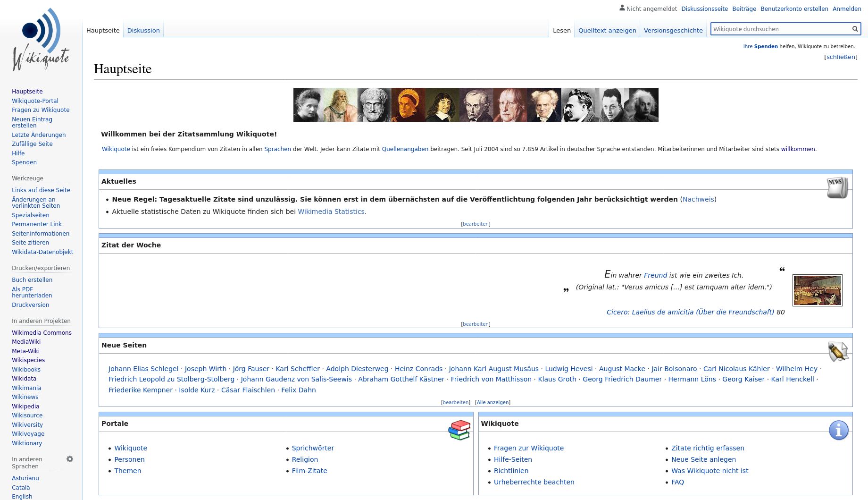
Task: Go to Zufällige Seite
Action: click(32, 144)
